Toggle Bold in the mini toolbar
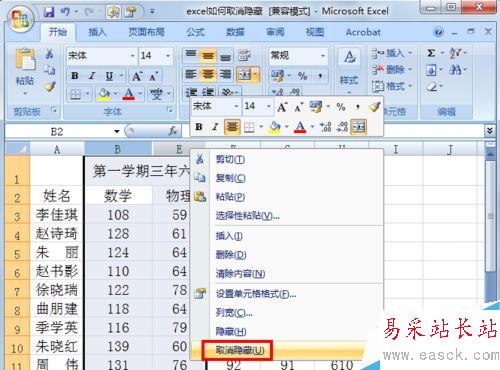This screenshot has width=500, height=370. point(199,127)
